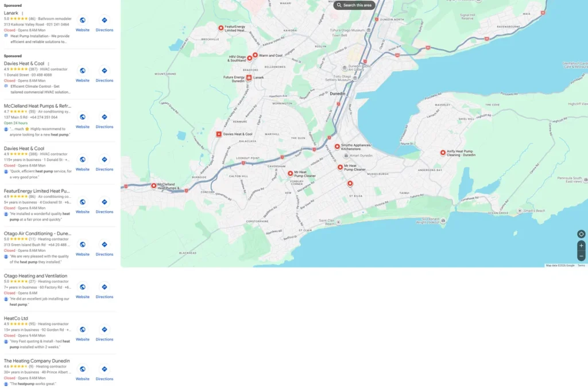The image size is (588, 389).
Task: Select the Davies Heat & Cool map marker
Action: [x=219, y=134]
